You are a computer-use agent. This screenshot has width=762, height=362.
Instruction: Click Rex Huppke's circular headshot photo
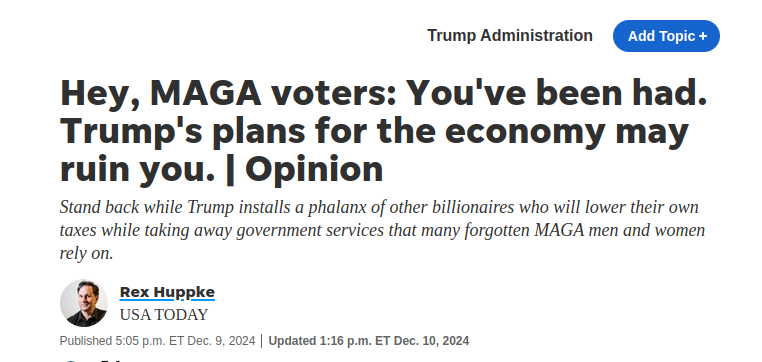(84, 303)
